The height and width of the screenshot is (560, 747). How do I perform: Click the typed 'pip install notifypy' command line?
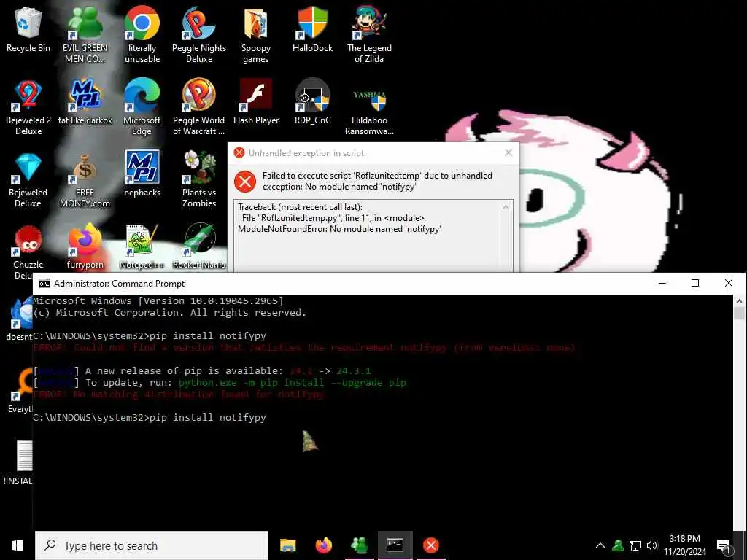[x=150, y=418]
